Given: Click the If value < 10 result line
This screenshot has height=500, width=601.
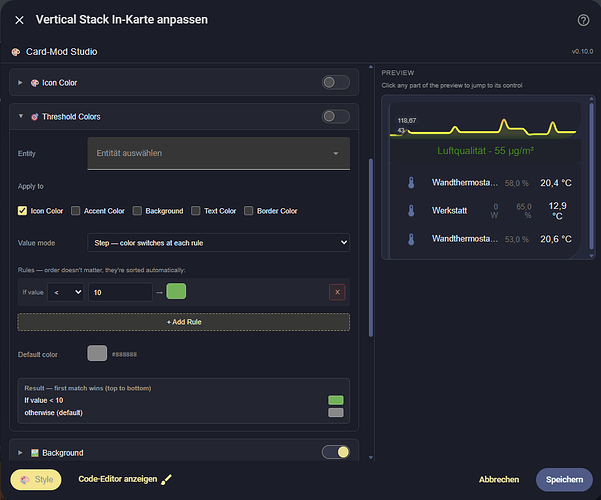Looking at the screenshot, I should 44,400.
